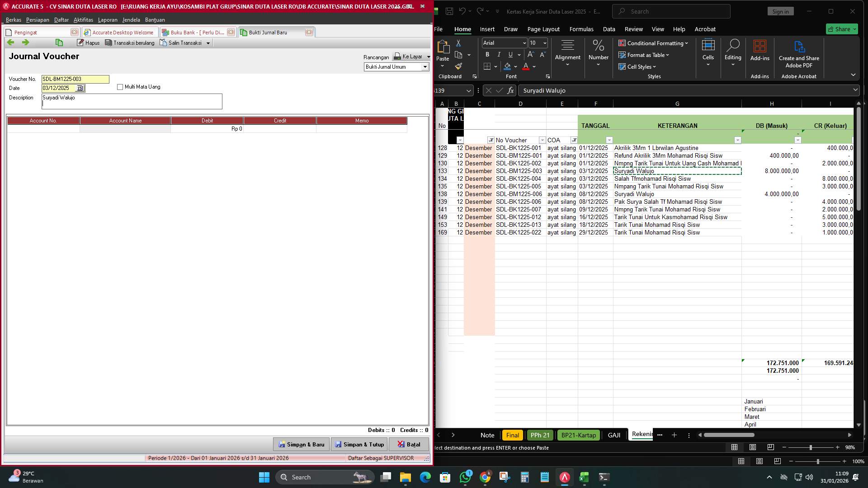This screenshot has width=868, height=488.
Task: Open Transaksi berulang in Accurate
Action: click(130, 42)
